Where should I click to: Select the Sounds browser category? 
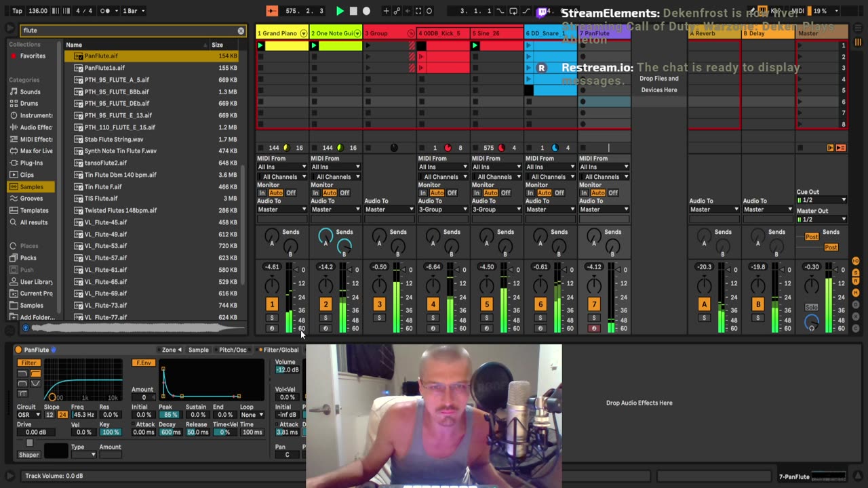tap(30, 91)
